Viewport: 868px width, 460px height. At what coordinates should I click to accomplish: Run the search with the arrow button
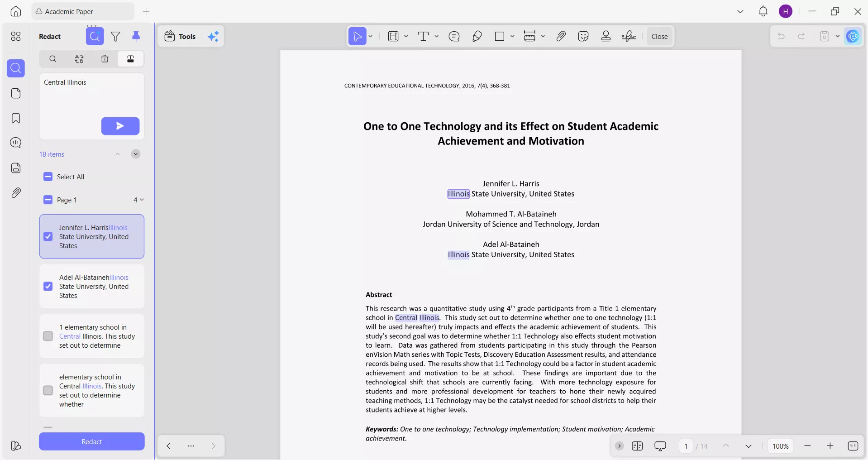120,126
